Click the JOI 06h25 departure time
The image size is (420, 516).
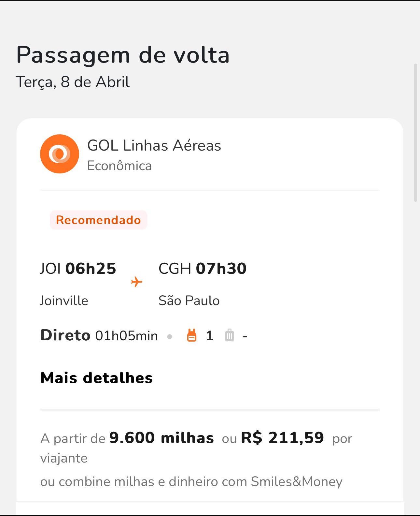pyautogui.click(x=78, y=269)
